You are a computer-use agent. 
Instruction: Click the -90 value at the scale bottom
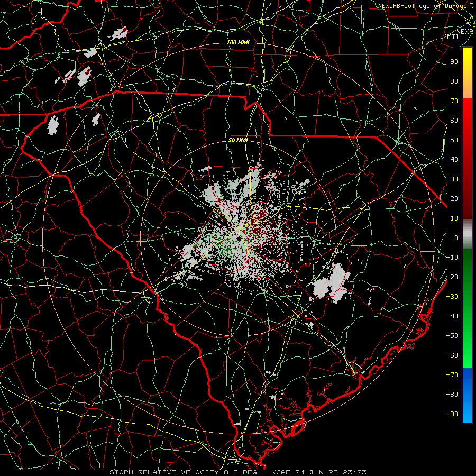pos(452,414)
